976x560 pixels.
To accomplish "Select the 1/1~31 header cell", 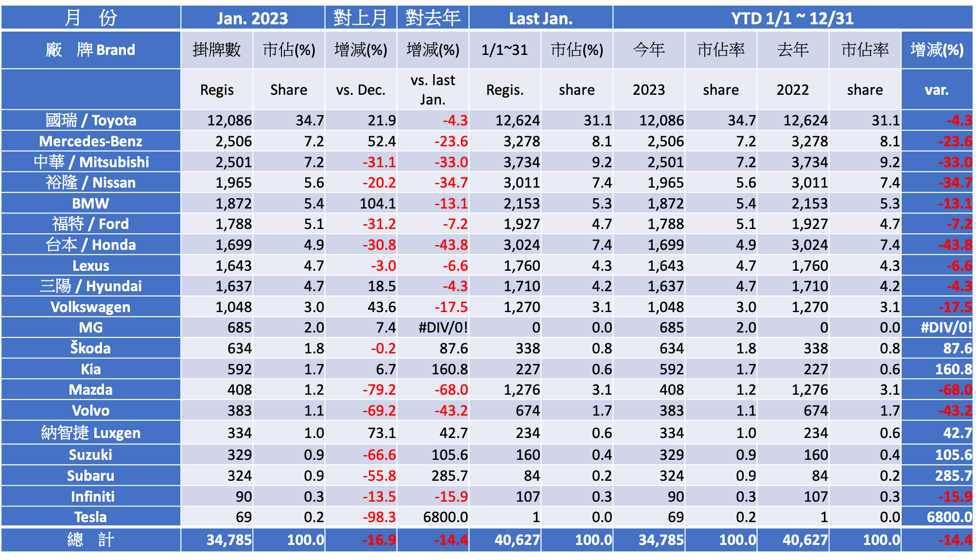I will [x=505, y=50].
